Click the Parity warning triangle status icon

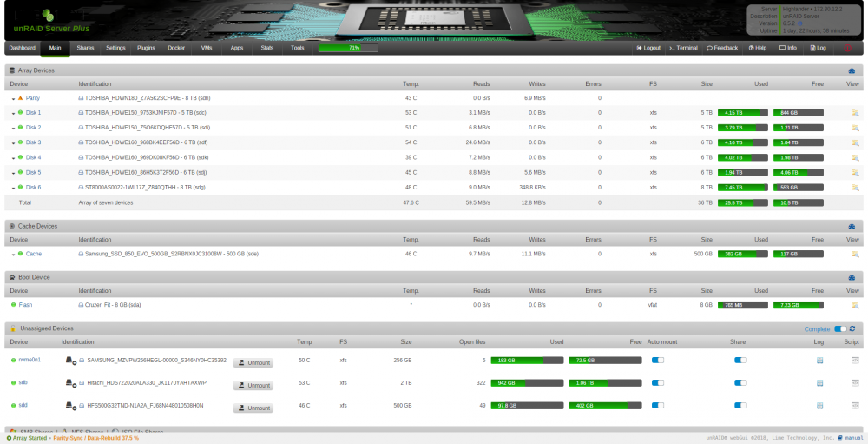pos(21,98)
